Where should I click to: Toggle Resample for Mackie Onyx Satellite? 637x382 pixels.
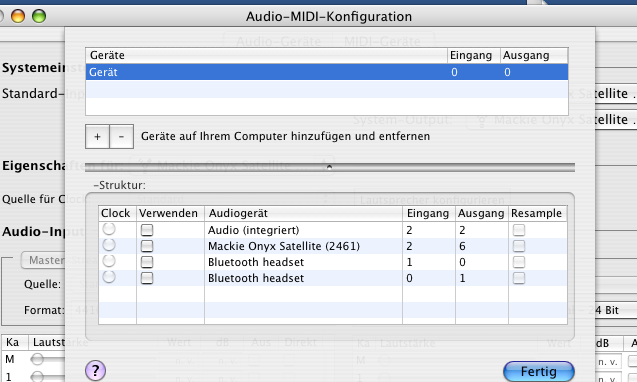click(x=519, y=246)
